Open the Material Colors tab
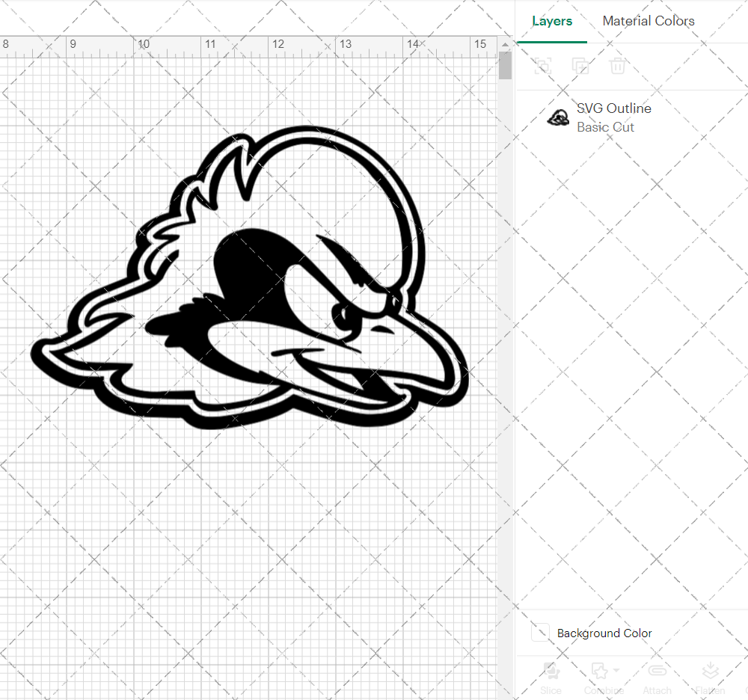The height and width of the screenshot is (700, 748). [x=649, y=21]
